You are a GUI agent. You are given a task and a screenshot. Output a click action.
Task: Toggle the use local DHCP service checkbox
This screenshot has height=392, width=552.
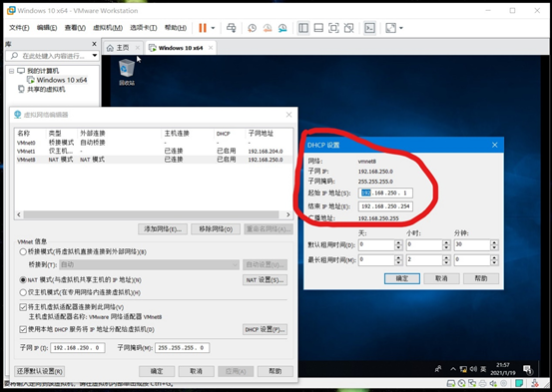click(x=23, y=329)
